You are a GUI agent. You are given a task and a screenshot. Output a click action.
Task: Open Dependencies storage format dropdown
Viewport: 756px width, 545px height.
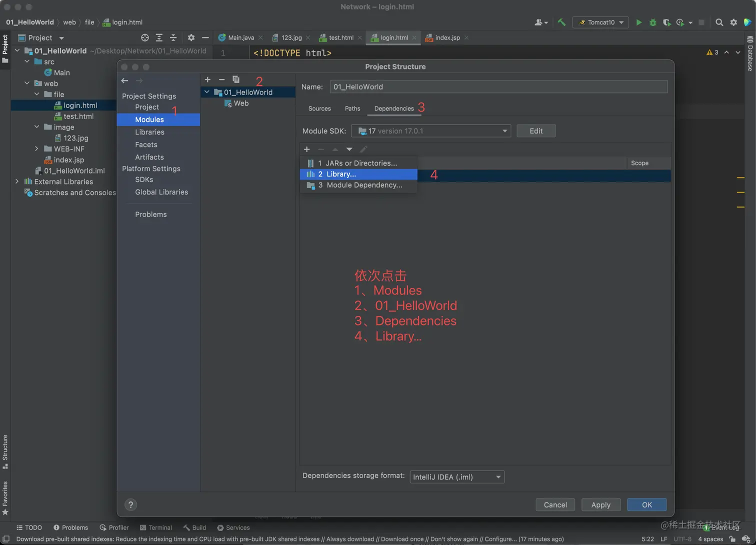[457, 477]
